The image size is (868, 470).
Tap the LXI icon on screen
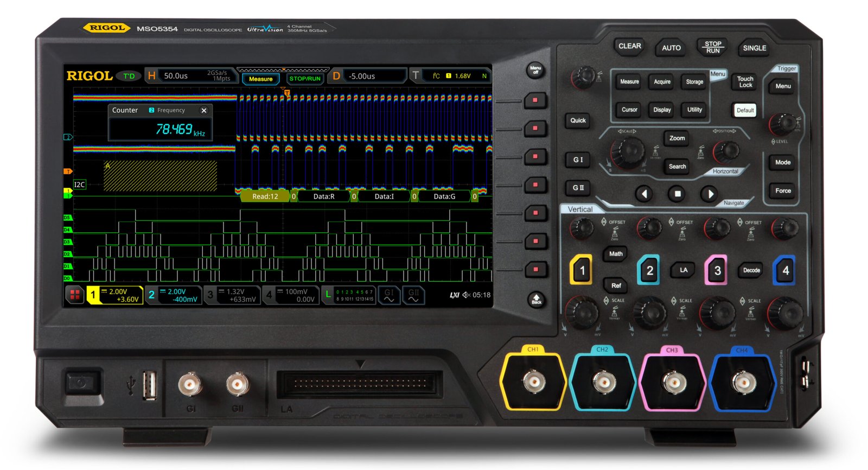click(454, 295)
